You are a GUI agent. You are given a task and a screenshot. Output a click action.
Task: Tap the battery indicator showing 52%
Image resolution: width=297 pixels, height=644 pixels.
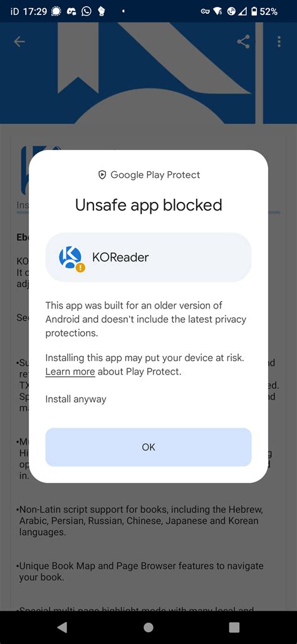[264, 11]
